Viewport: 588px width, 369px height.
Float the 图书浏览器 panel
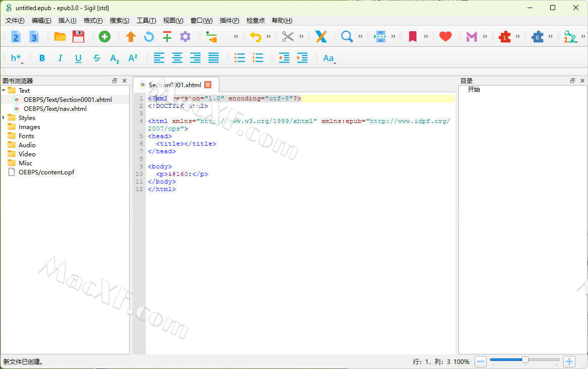tap(115, 81)
